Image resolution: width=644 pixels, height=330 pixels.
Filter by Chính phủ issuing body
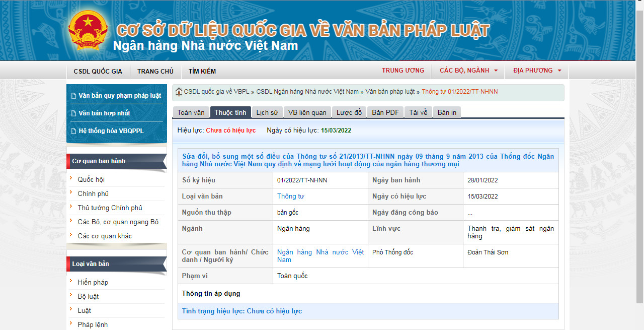coord(93,194)
